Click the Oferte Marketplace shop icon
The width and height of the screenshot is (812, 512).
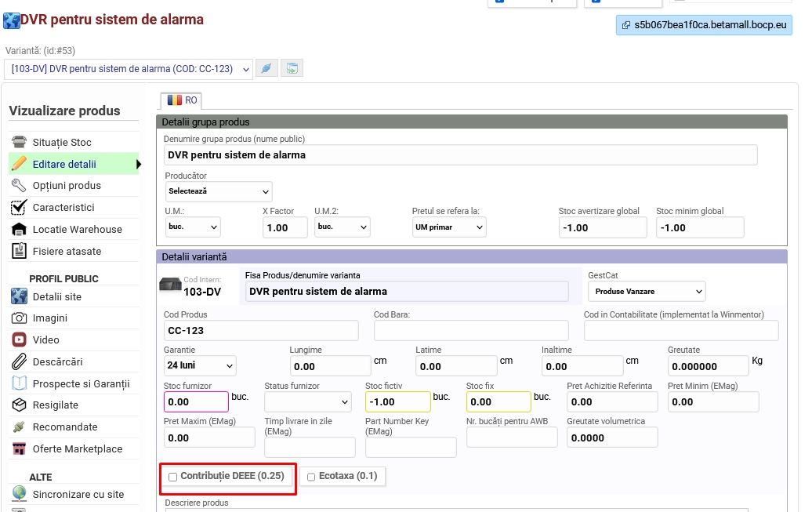pos(19,448)
